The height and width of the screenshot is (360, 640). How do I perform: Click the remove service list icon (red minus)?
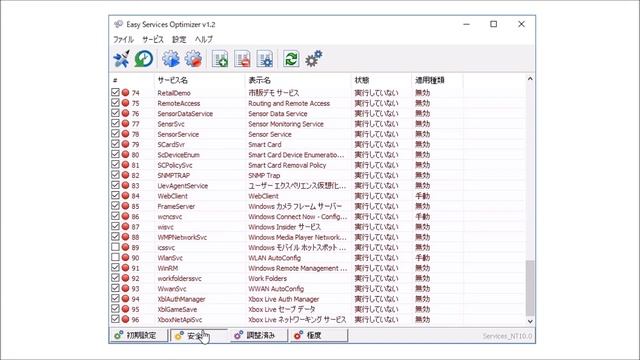(242, 59)
